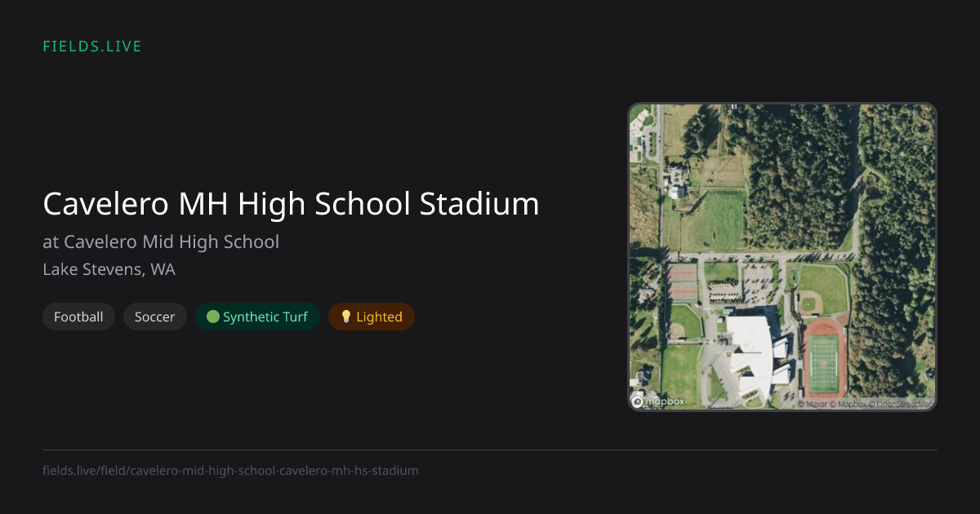The height and width of the screenshot is (514, 980).
Task: Click the Lake Stevens, WA location text
Action: (109, 269)
